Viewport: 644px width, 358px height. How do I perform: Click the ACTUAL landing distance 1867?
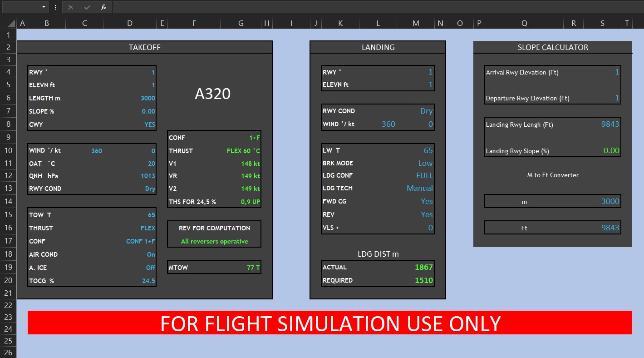click(x=424, y=267)
